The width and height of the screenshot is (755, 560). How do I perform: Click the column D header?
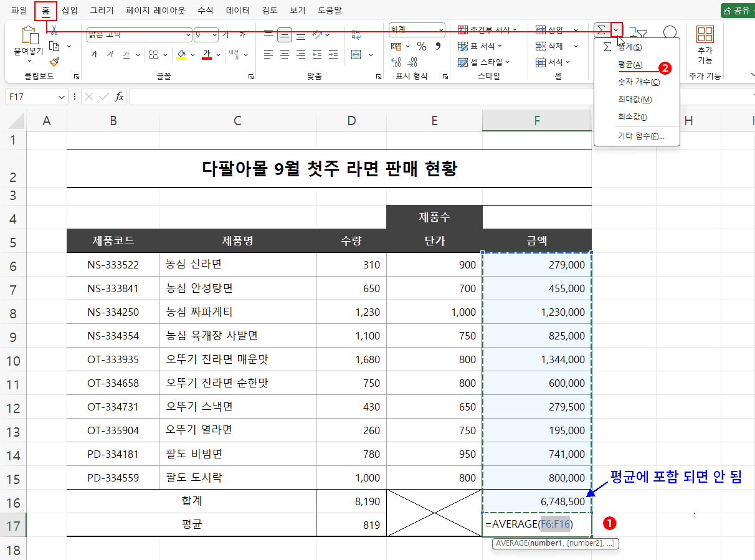(x=351, y=121)
